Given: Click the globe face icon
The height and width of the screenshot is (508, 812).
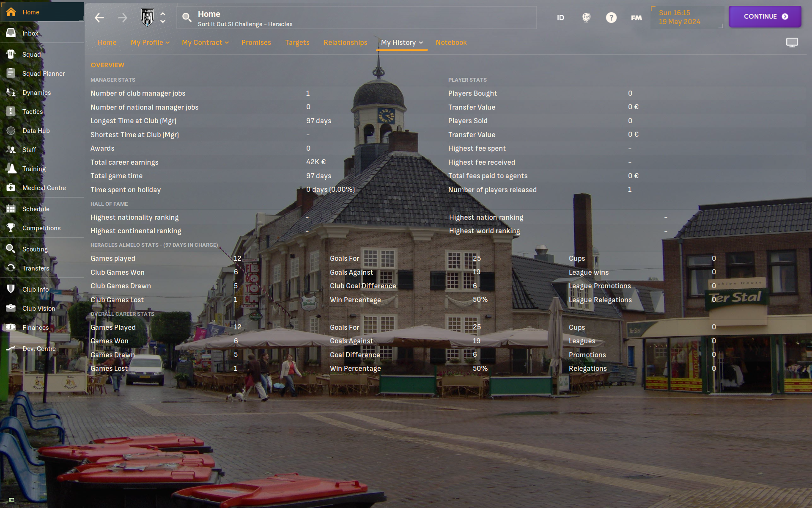Looking at the screenshot, I should (x=586, y=17).
